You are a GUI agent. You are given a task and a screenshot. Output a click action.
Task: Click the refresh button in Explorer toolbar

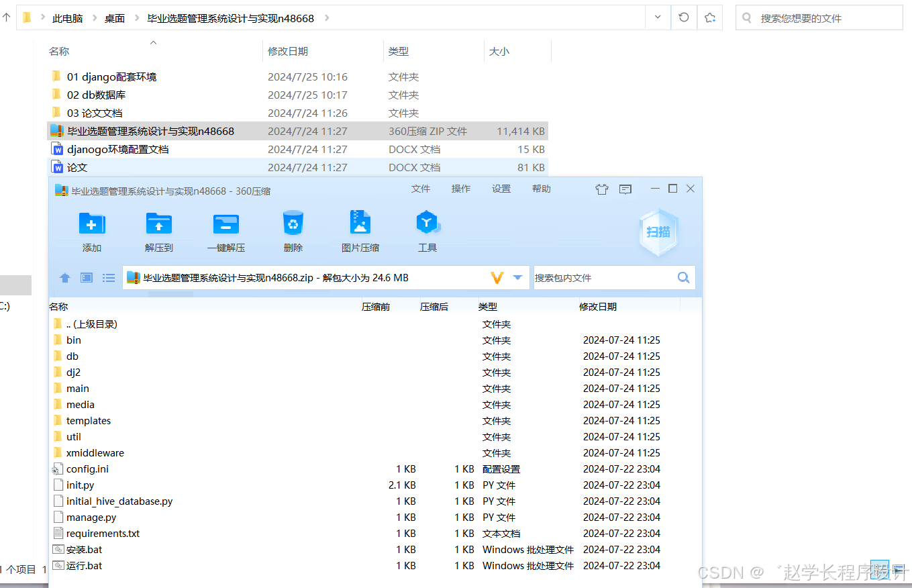tap(683, 17)
